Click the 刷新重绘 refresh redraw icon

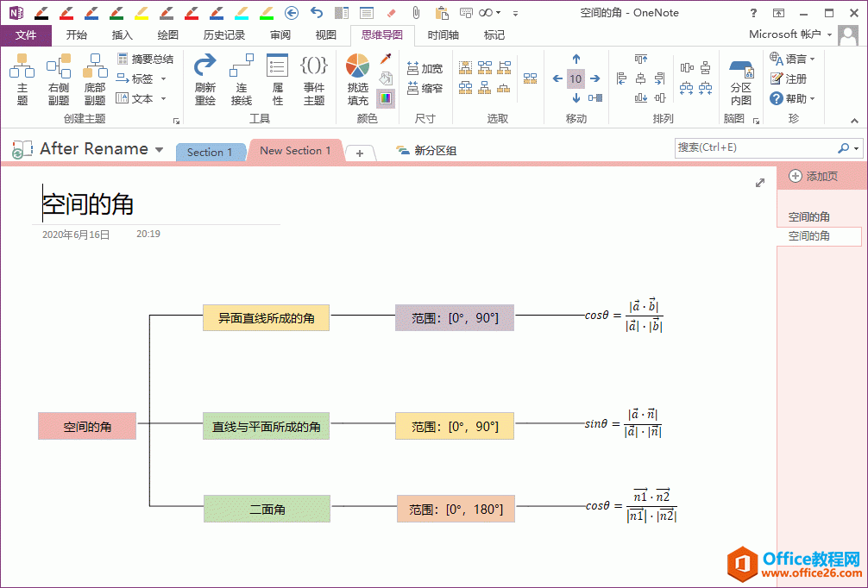pos(205,78)
